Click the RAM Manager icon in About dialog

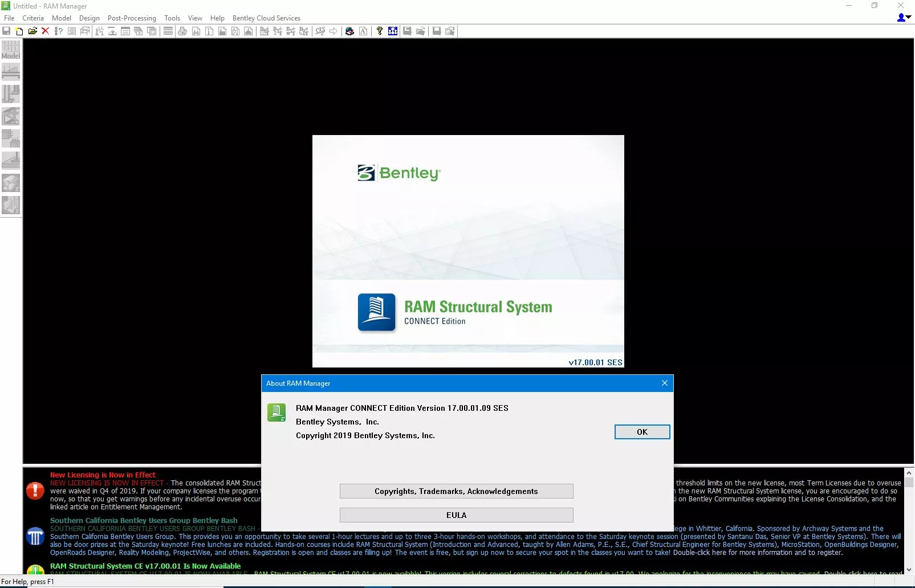[x=276, y=413]
